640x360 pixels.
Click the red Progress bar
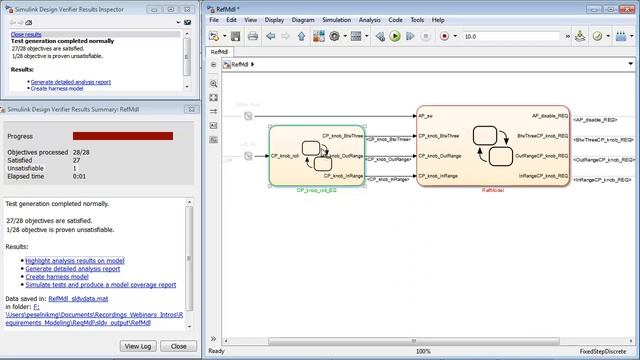123,136
